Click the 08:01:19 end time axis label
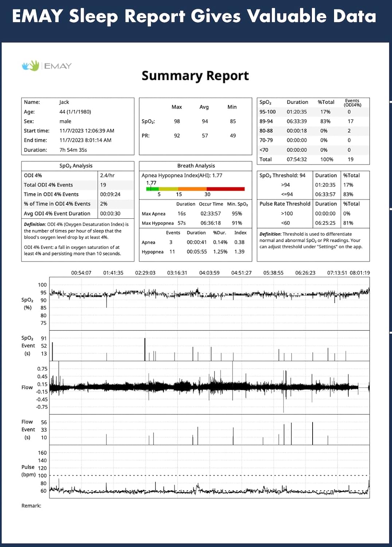This screenshot has width=392, height=547. tap(359, 273)
